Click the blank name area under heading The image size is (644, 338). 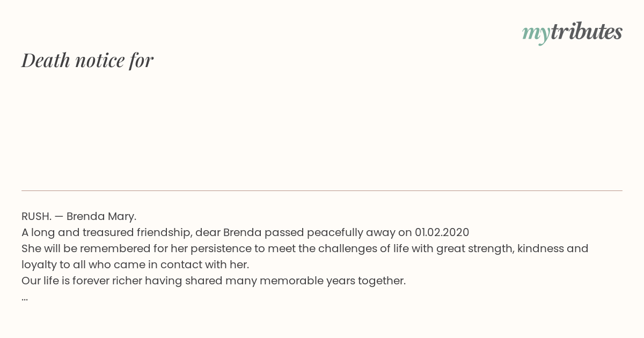tap(322, 129)
